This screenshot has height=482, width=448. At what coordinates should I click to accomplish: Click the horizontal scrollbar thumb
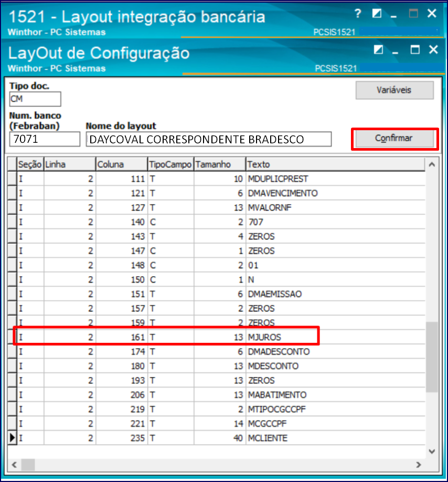(28, 465)
